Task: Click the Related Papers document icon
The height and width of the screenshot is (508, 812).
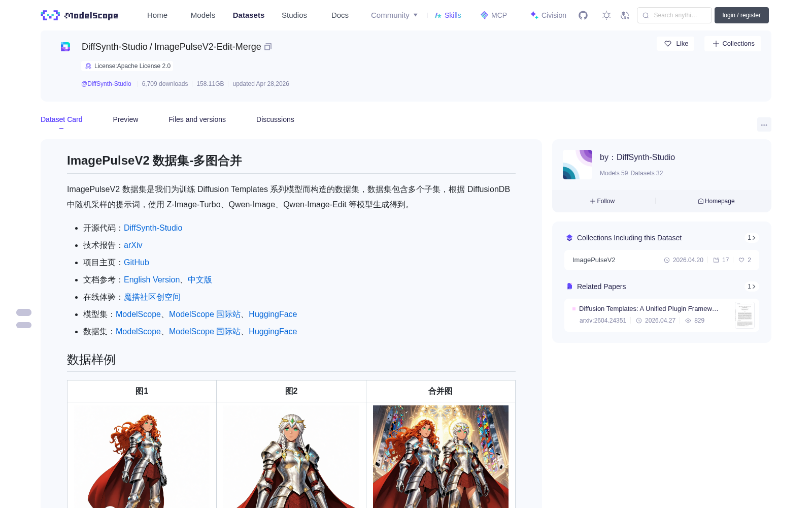Action: click(569, 287)
